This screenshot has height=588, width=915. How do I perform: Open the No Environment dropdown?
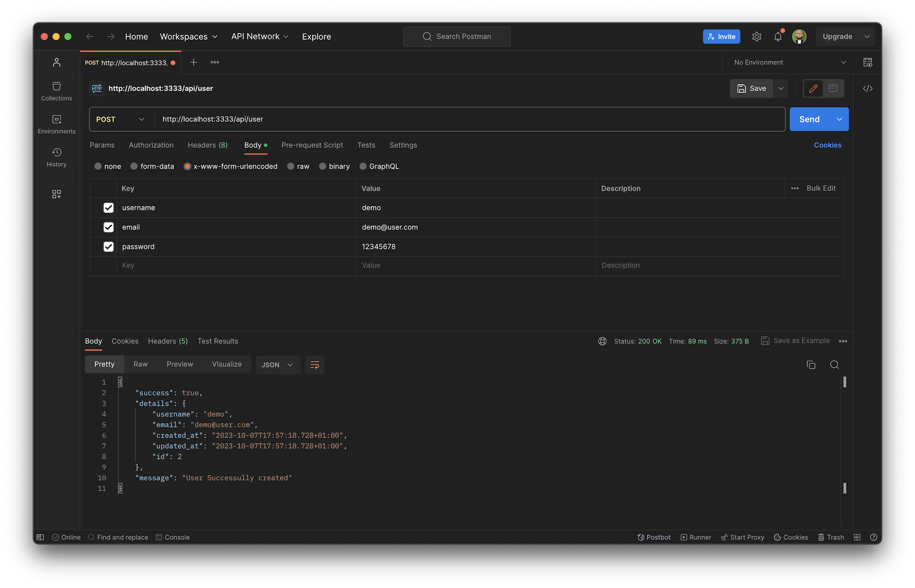point(788,62)
